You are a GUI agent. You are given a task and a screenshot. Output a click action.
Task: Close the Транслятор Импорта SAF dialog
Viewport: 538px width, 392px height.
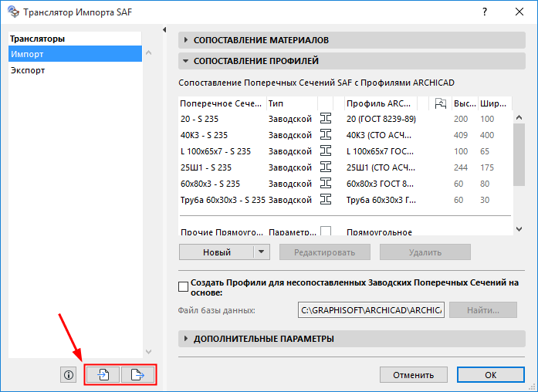coord(519,12)
